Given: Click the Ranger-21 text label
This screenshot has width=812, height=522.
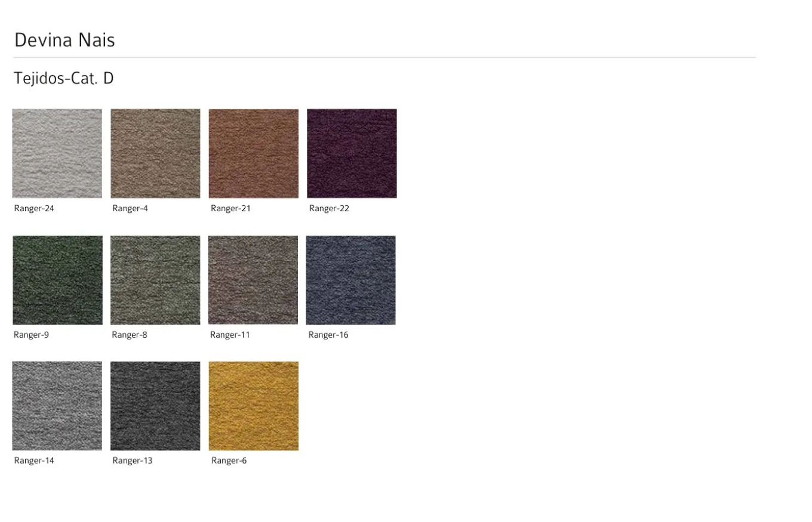Looking at the screenshot, I should [x=230, y=208].
